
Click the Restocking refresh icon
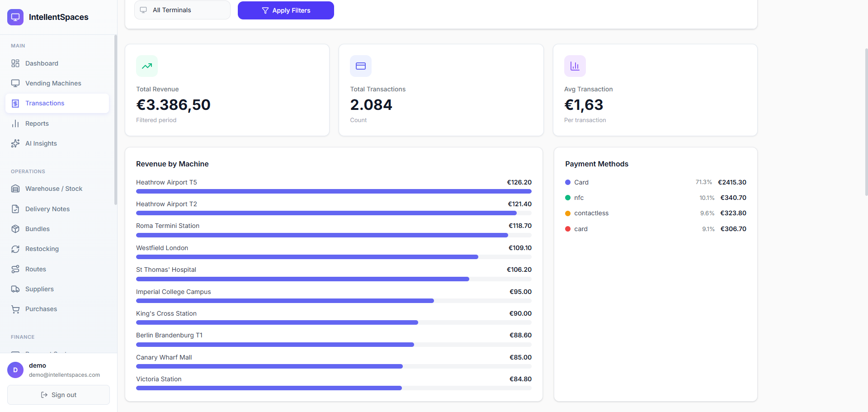tap(15, 249)
